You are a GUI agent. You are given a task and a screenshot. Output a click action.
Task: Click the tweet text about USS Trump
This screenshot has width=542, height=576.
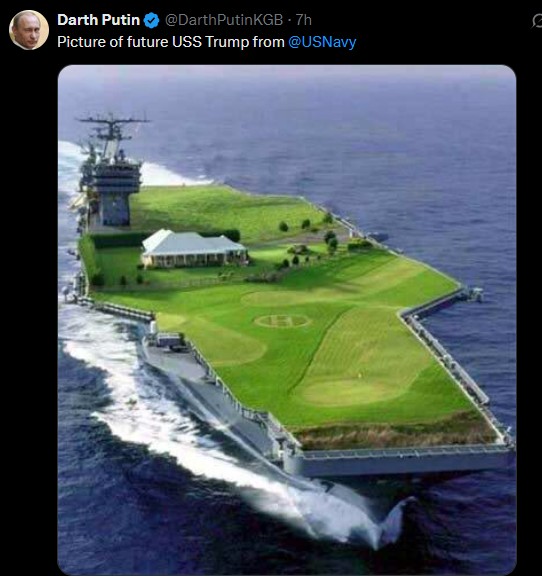pos(207,42)
